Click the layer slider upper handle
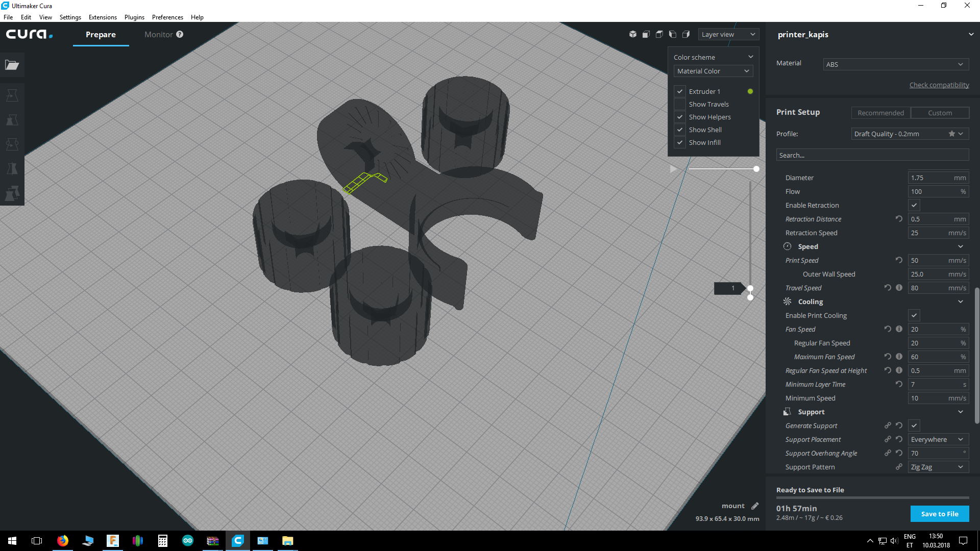The width and height of the screenshot is (980, 551). (750, 288)
